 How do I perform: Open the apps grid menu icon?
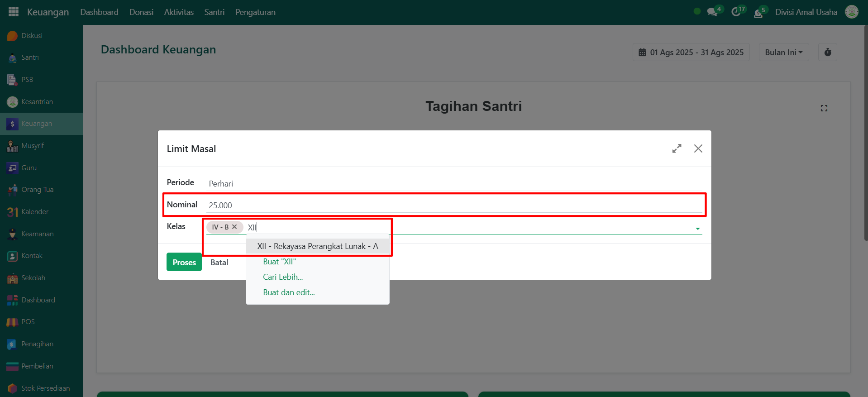tap(14, 12)
